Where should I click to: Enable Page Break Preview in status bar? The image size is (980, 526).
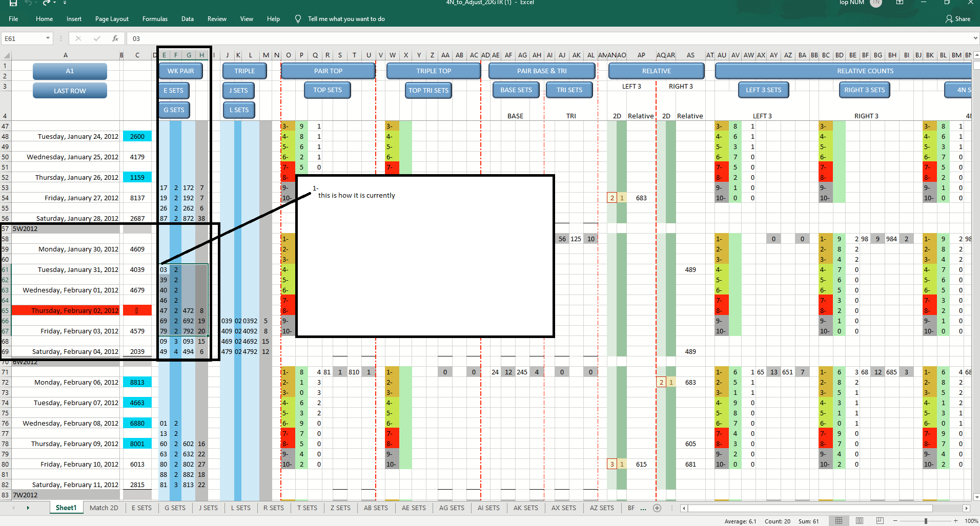880,520
